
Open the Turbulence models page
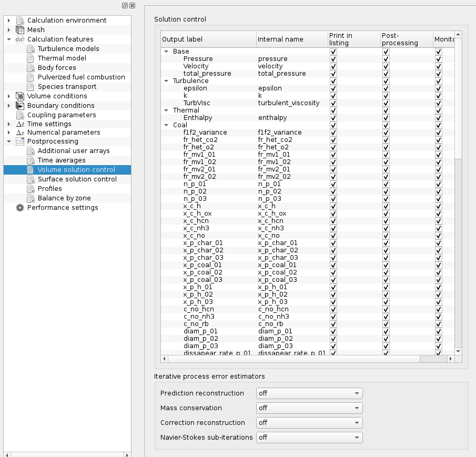[68, 48]
